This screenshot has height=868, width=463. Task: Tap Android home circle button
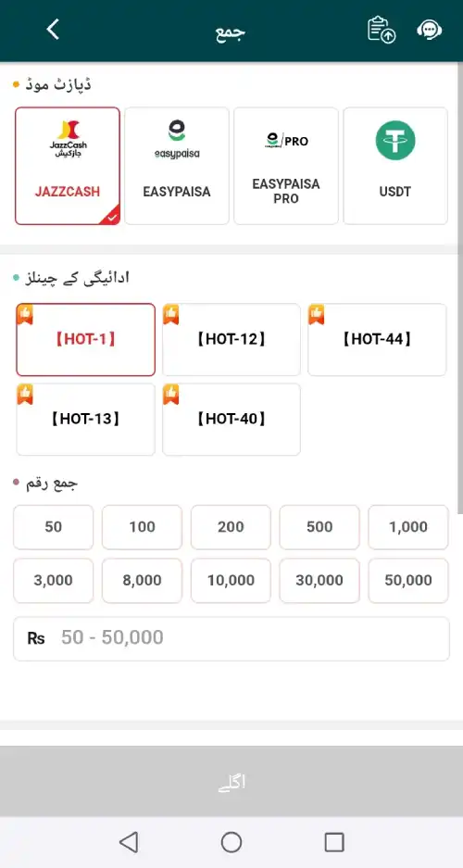(x=231, y=842)
